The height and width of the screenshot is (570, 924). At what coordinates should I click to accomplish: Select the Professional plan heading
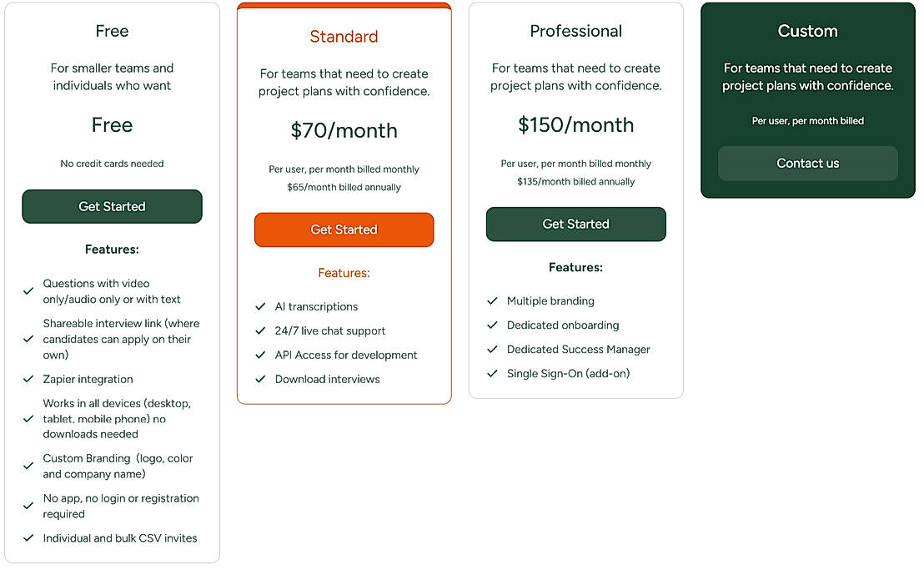[575, 31]
